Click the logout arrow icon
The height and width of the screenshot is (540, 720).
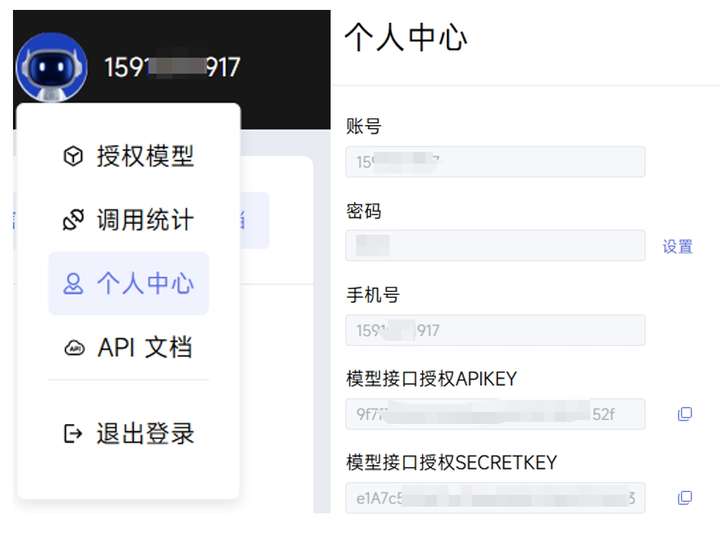(x=73, y=433)
